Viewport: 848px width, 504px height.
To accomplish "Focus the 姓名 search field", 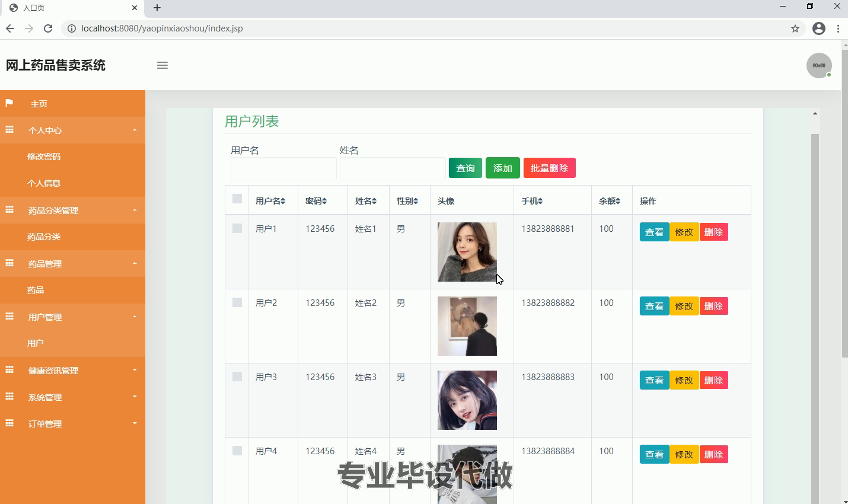I will click(x=393, y=168).
